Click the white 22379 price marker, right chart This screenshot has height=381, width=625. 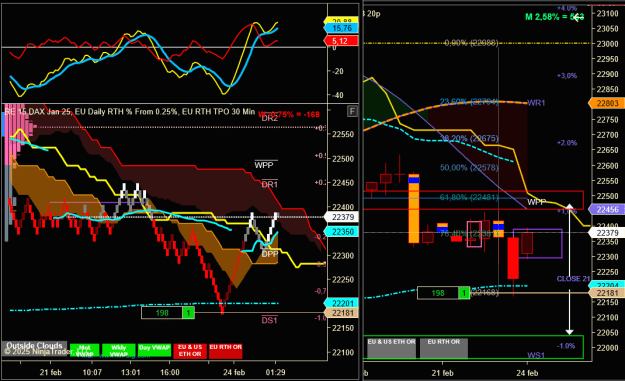607,232
